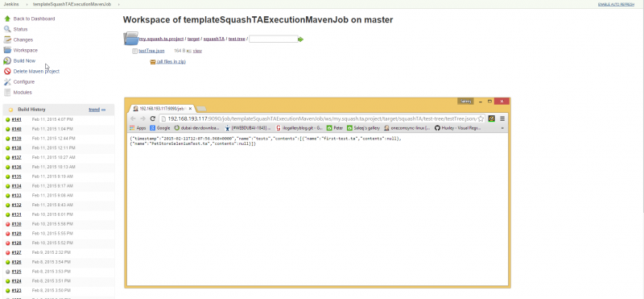644x299 pixels.
Task: Click the green go arrow beside path field
Action: click(x=300, y=39)
